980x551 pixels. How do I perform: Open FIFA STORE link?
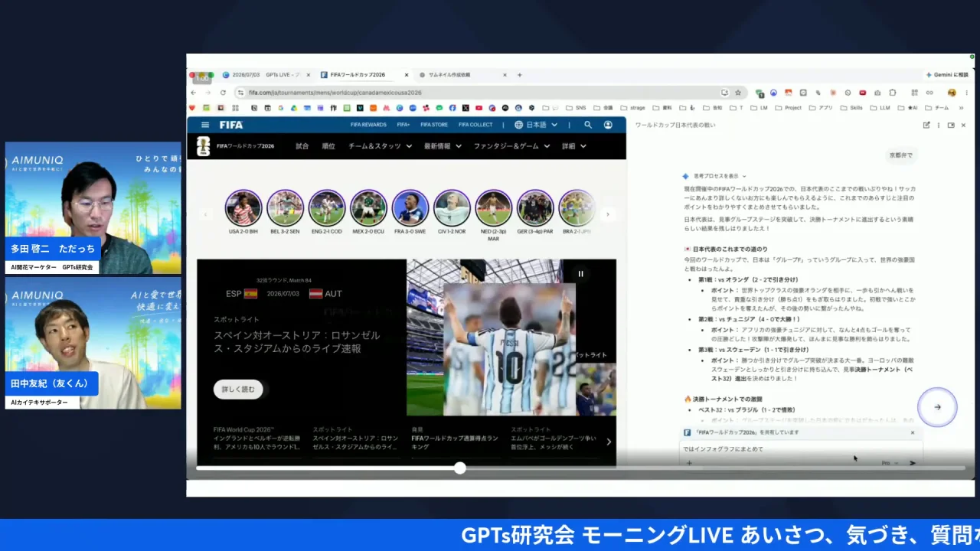pos(434,125)
